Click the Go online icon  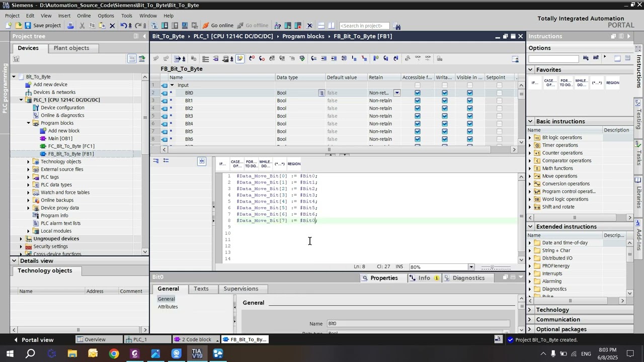(218, 26)
